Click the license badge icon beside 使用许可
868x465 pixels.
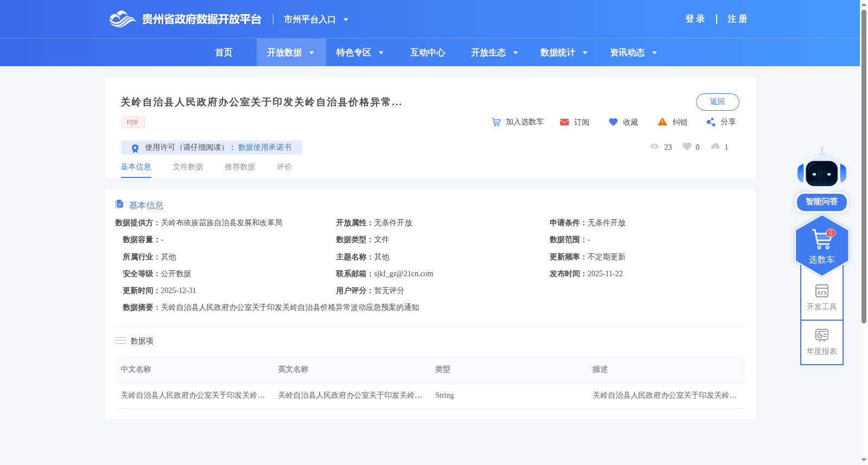(135, 148)
